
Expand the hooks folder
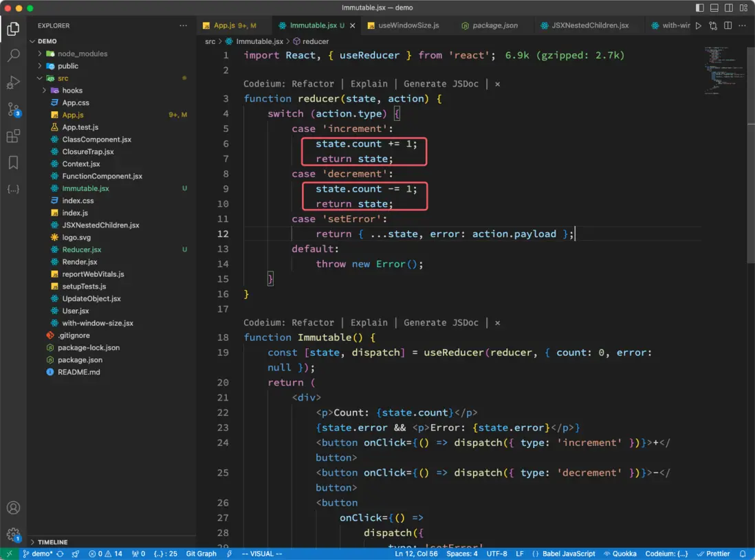(x=72, y=90)
